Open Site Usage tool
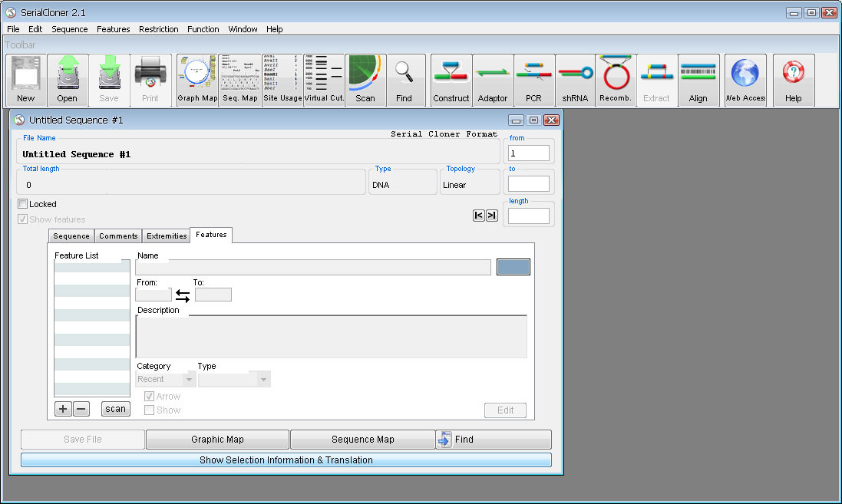Viewport: 842px width, 504px height. point(282,80)
